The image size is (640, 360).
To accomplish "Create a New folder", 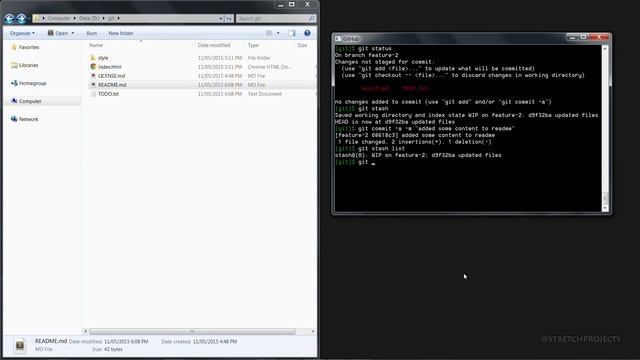I will pos(121,33).
